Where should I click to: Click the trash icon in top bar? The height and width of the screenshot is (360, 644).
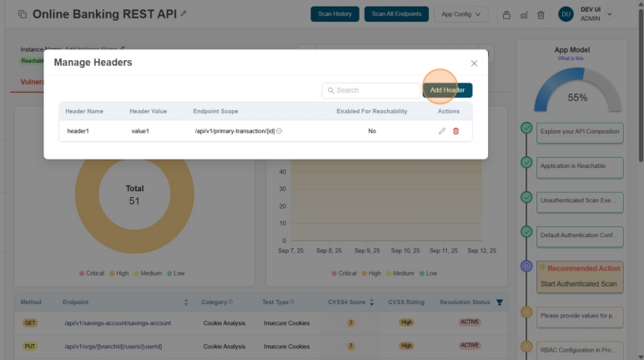click(x=541, y=15)
